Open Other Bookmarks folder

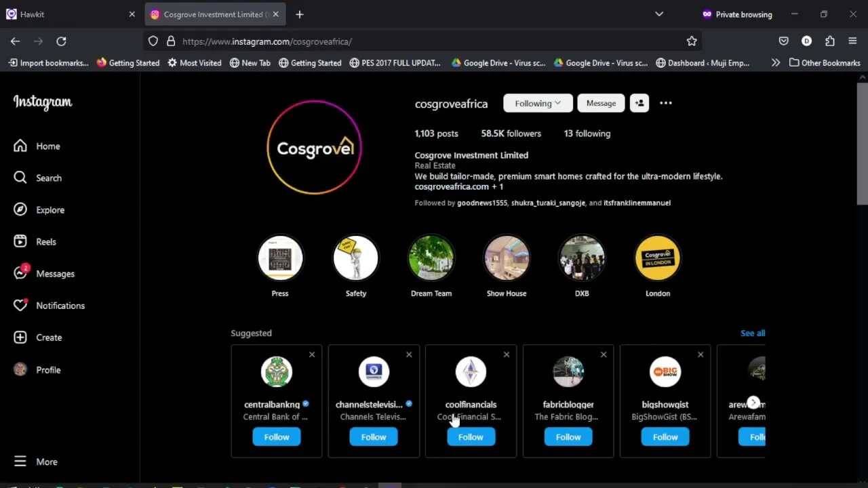click(x=825, y=62)
